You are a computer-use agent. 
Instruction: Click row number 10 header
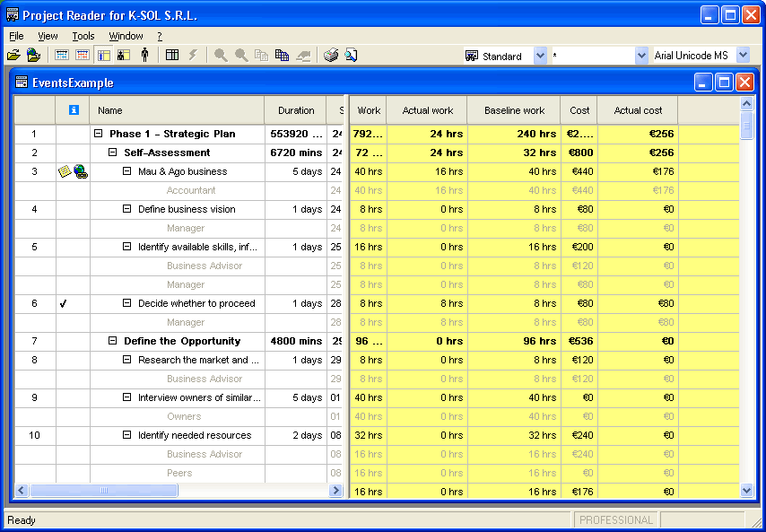(35, 435)
